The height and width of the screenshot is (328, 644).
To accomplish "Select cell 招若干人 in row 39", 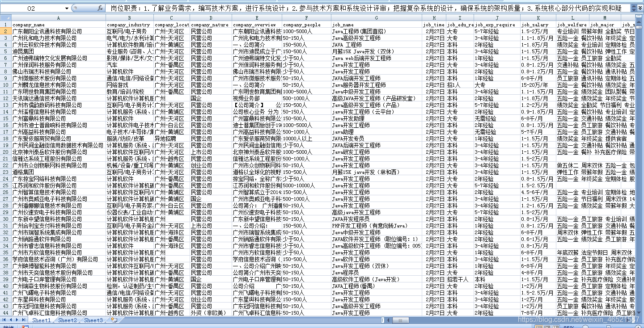I will click(x=460, y=279).
